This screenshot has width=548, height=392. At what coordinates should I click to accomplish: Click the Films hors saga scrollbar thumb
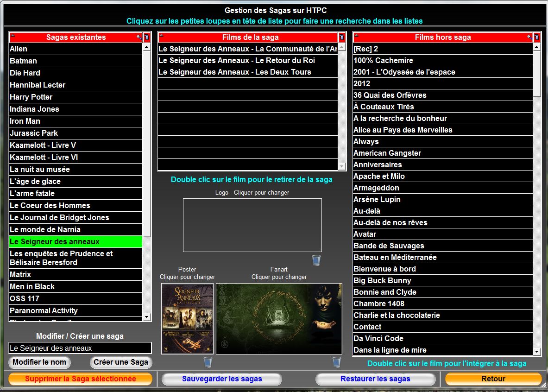537,74
